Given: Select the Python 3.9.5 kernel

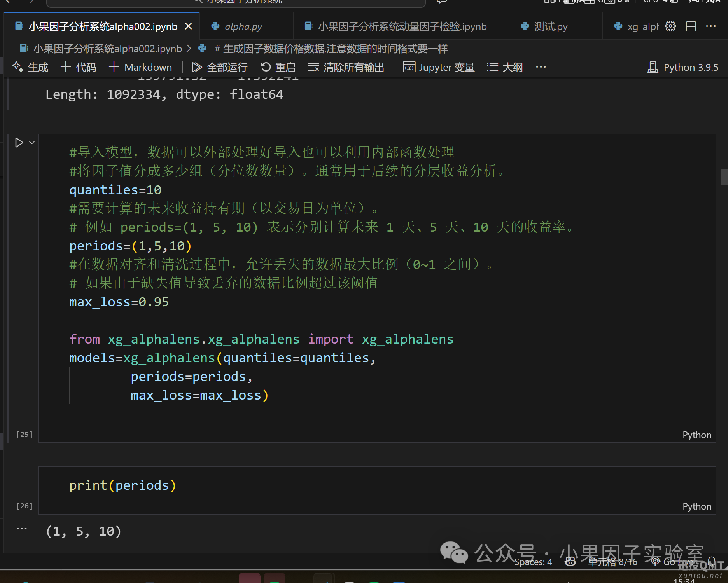Looking at the screenshot, I should coord(683,67).
